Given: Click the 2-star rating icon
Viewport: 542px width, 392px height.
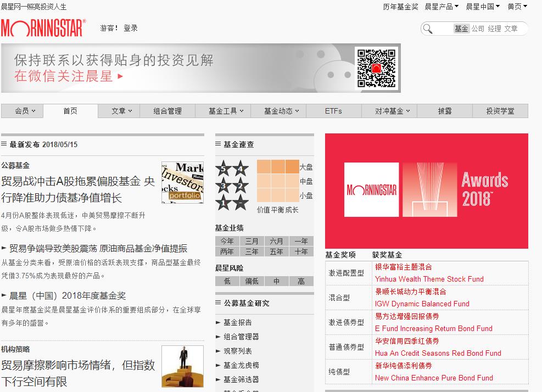Looking at the screenshot, I should (x=241, y=186).
